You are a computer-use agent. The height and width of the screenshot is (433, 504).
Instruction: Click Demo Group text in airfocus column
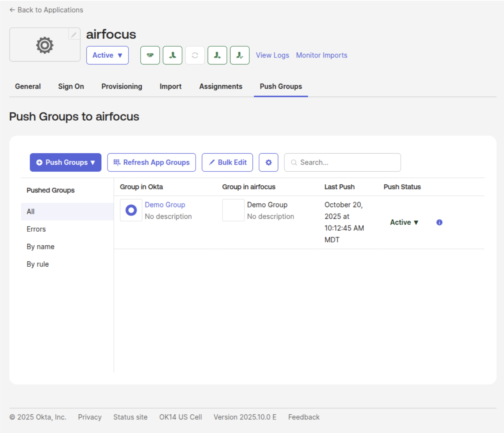tap(267, 205)
